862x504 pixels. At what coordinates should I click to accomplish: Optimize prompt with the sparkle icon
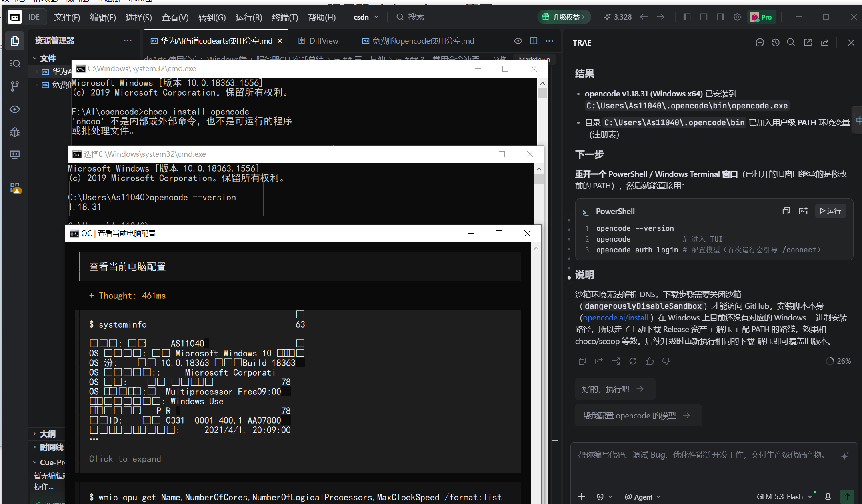tap(845, 456)
